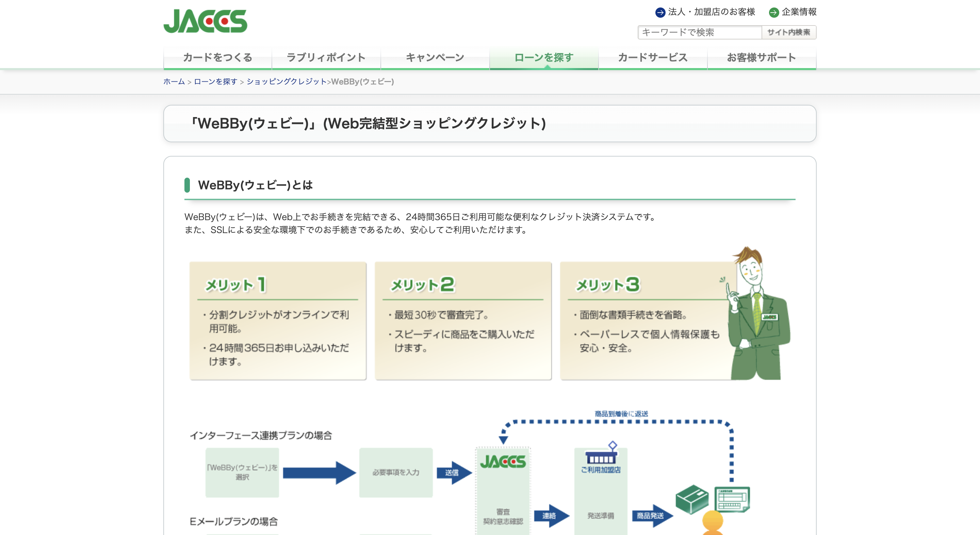Click the 商品発送 arrow in the diagram
Viewport: 980px width, 535px height.
coord(652,516)
